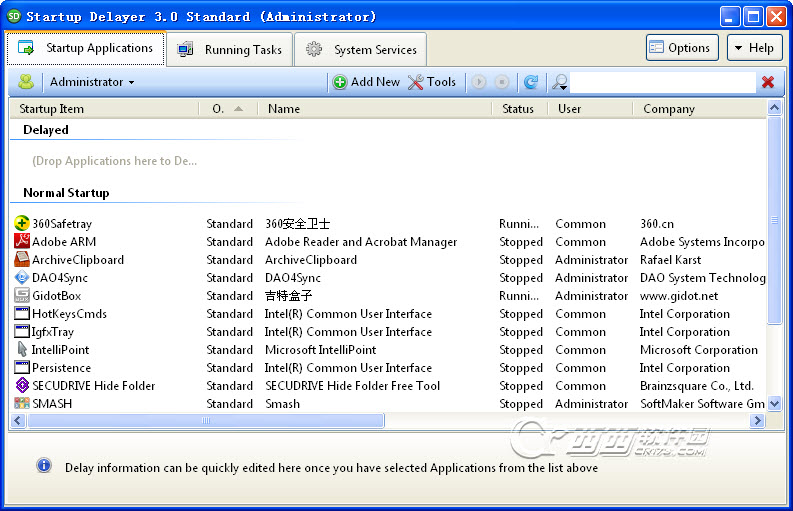Open the Help dropdown menu
793x511 pixels.
pyautogui.click(x=755, y=48)
